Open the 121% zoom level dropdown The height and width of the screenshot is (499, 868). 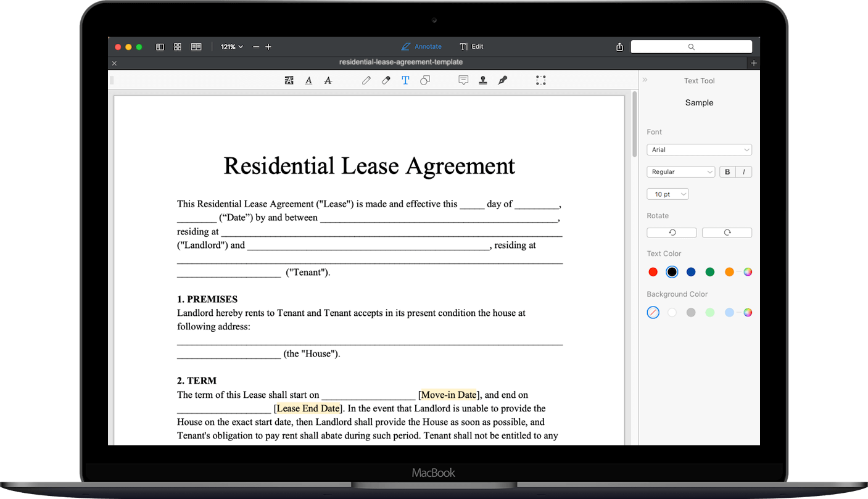tap(231, 46)
